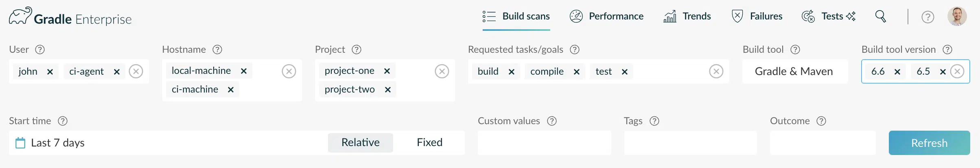Open the search magnifier icon
Image resolution: width=980 pixels, height=168 pixels.
click(880, 16)
